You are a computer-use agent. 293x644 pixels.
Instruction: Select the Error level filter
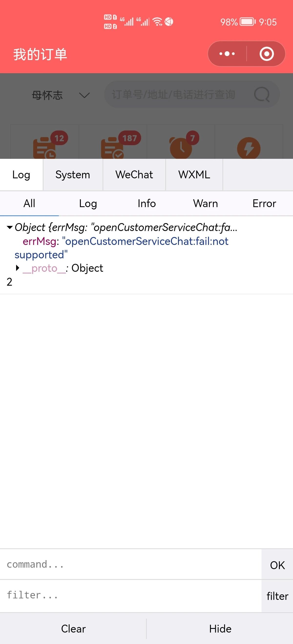pyautogui.click(x=264, y=203)
